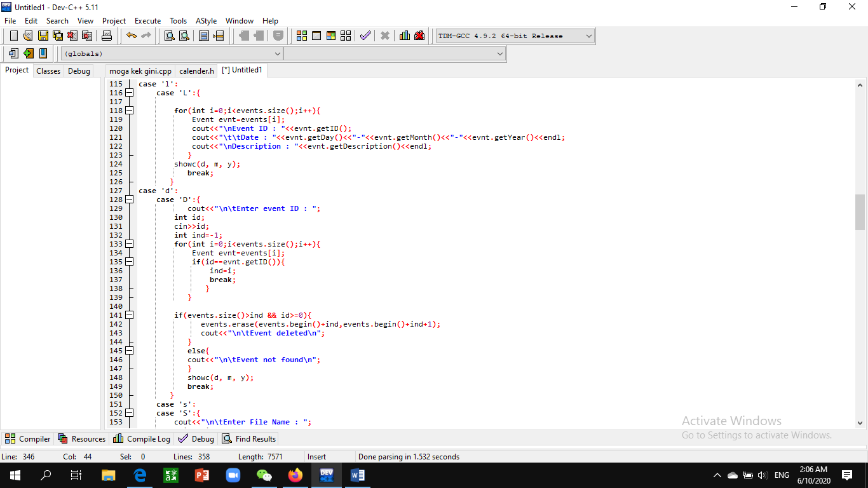Collapse the code fold at line 116
868x488 pixels.
click(x=130, y=93)
